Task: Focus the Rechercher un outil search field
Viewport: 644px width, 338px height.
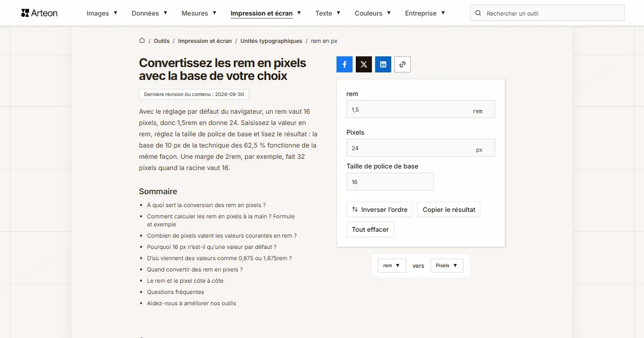Action: [x=547, y=13]
